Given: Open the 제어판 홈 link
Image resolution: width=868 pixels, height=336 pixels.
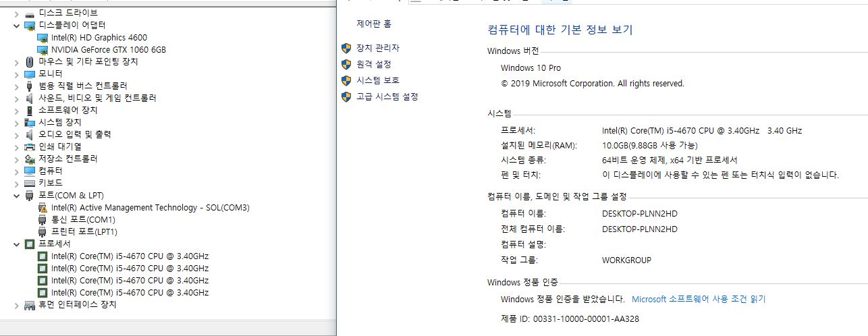Looking at the screenshot, I should 374,24.
